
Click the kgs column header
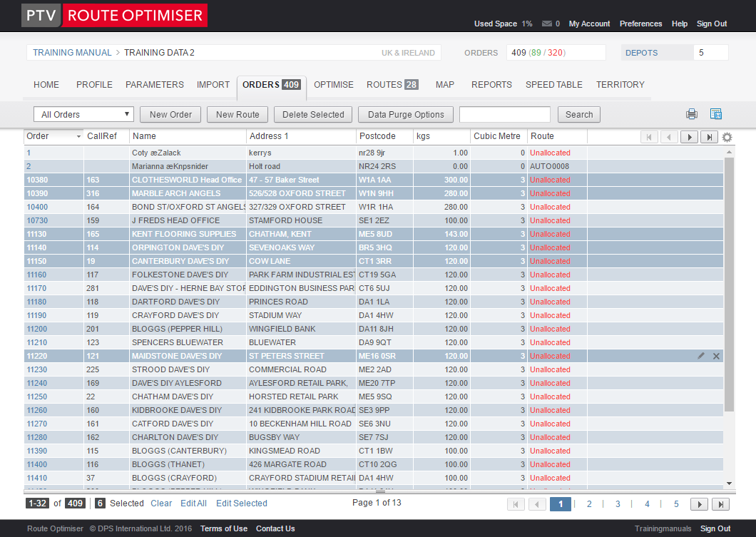(x=441, y=136)
